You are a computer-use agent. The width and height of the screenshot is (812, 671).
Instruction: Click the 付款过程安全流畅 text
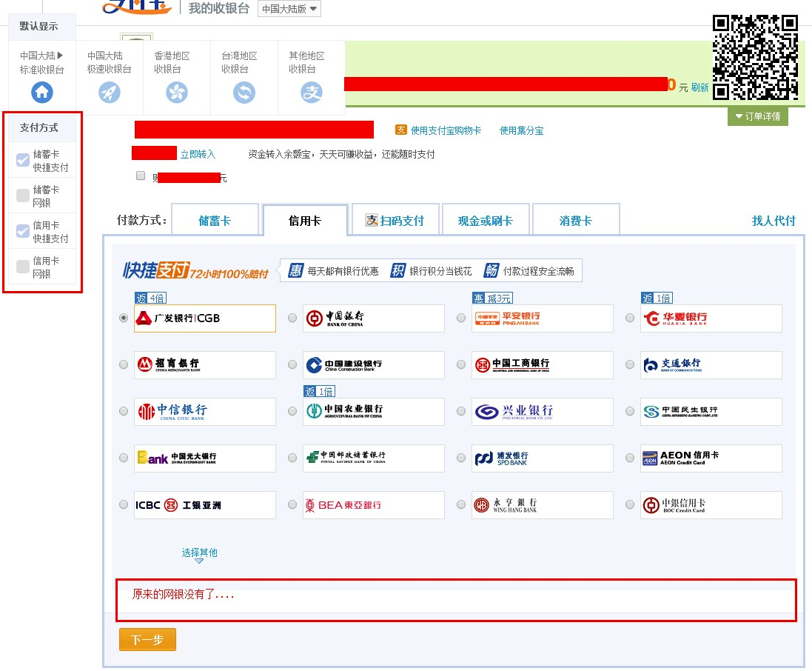point(539,271)
